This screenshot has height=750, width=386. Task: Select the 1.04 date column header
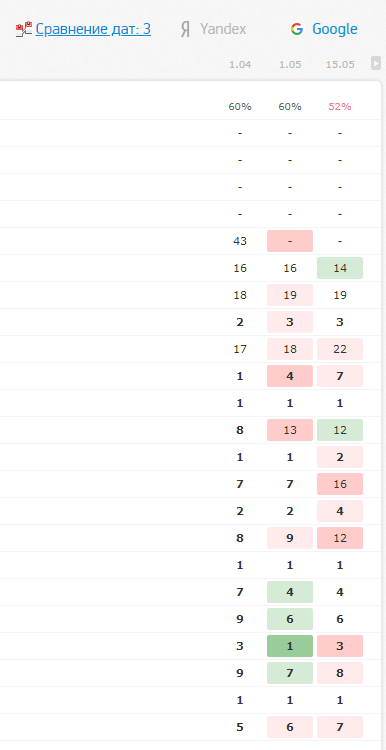point(240,65)
